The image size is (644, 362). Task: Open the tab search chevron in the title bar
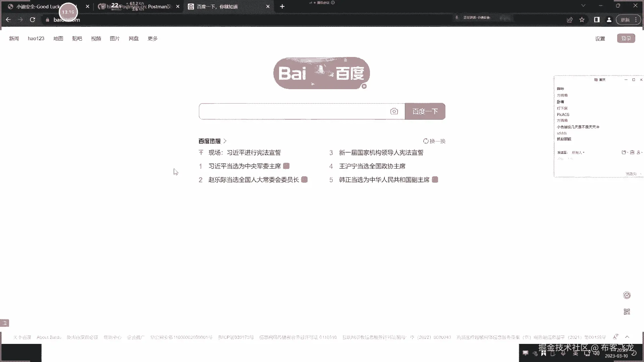click(583, 6)
